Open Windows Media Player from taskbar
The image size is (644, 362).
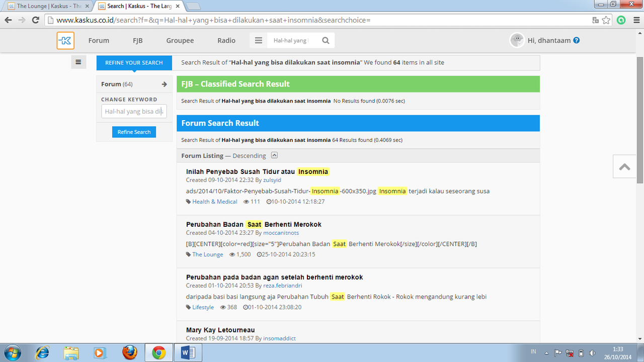point(100,353)
